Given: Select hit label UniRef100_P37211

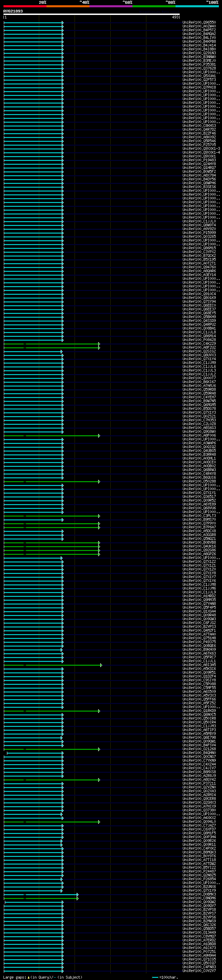Looking at the screenshot, I should [199, 783].
